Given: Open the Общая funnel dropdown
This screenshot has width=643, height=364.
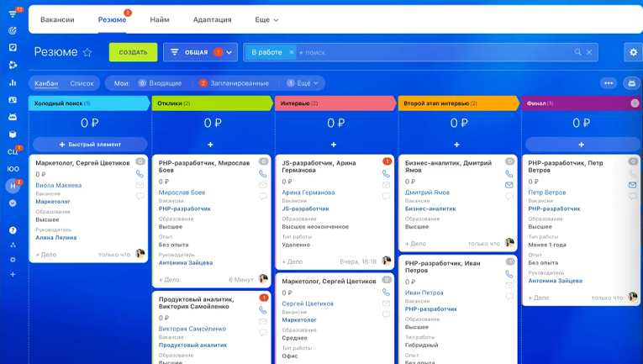Looking at the screenshot, I should point(200,52).
